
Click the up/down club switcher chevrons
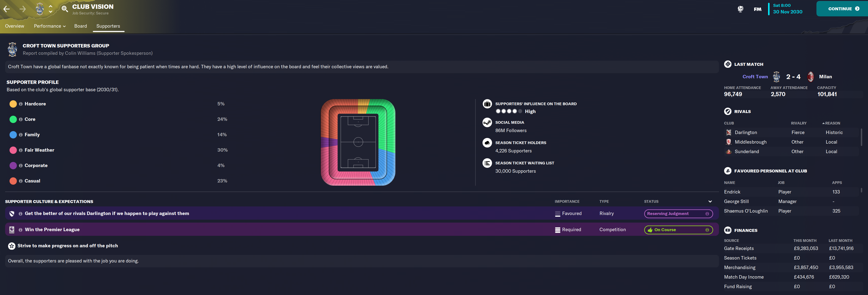[x=51, y=9]
